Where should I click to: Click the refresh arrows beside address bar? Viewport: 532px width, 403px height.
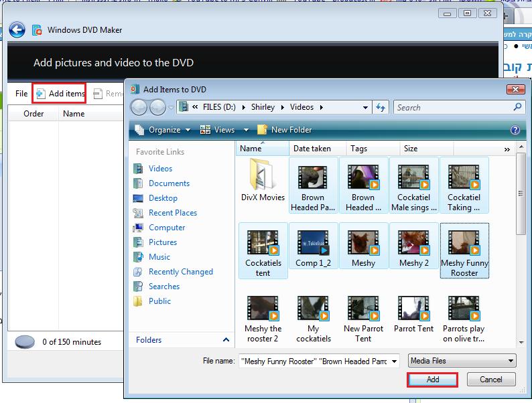[381, 108]
